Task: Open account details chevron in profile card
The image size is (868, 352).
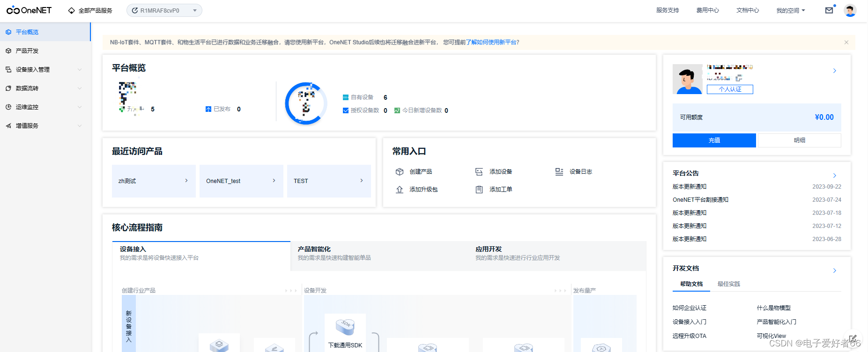Action: [x=835, y=71]
